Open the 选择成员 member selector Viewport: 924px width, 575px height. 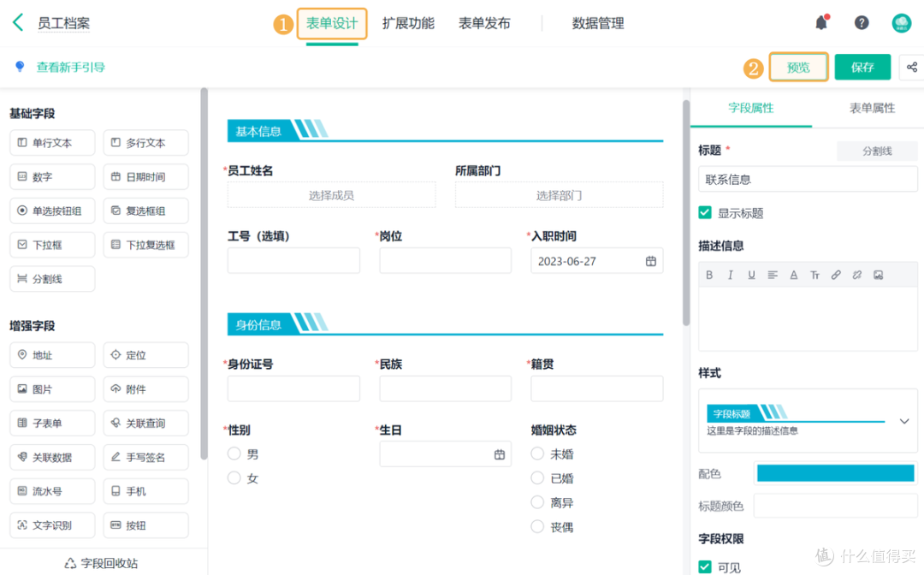pyautogui.click(x=331, y=195)
